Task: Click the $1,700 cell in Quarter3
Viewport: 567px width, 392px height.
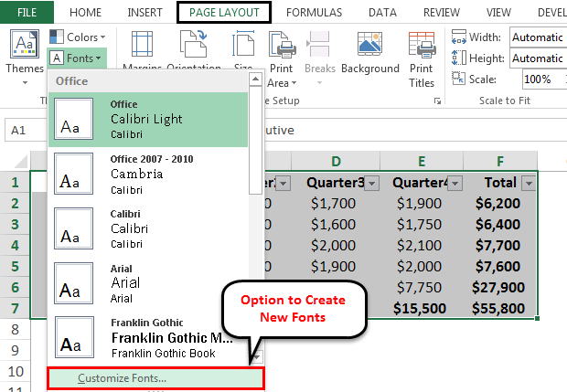Action: pos(336,204)
